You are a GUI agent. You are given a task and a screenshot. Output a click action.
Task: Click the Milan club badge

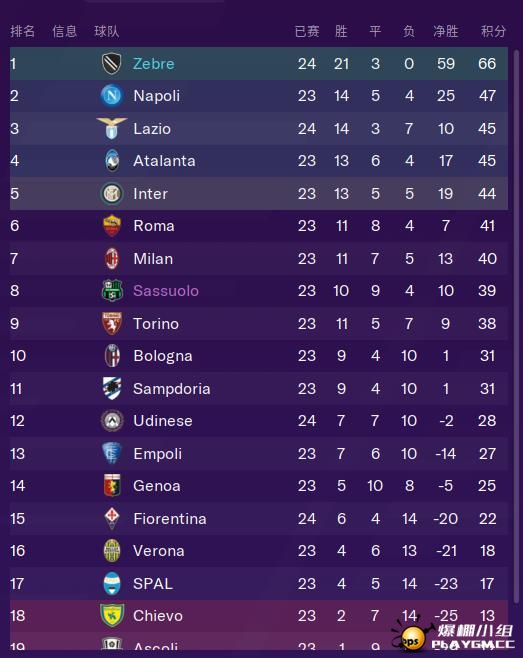tap(112, 258)
